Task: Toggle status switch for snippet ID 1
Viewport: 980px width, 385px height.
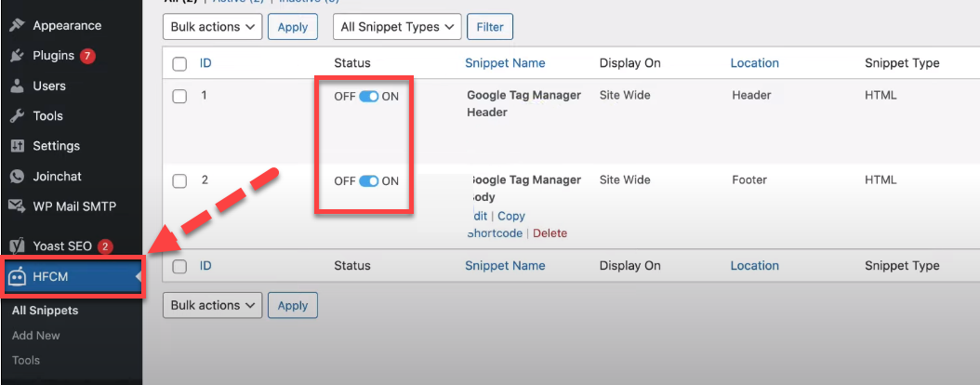Action: [x=369, y=97]
